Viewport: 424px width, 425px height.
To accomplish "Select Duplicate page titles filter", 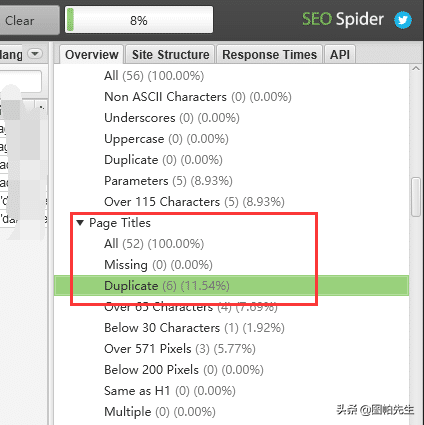I will pos(231,286).
